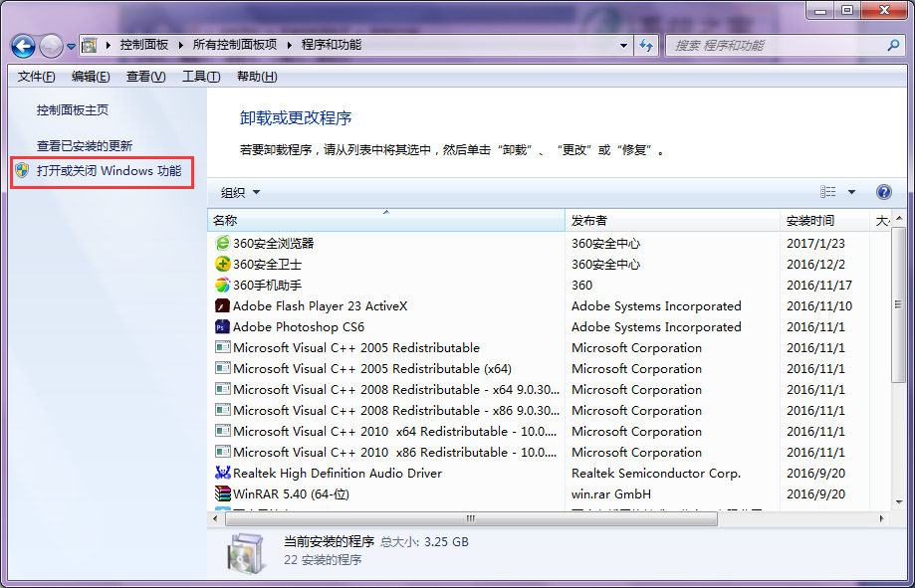Select the Realtek High Definition Audio Driver icon
The image size is (915, 588).
point(222,473)
